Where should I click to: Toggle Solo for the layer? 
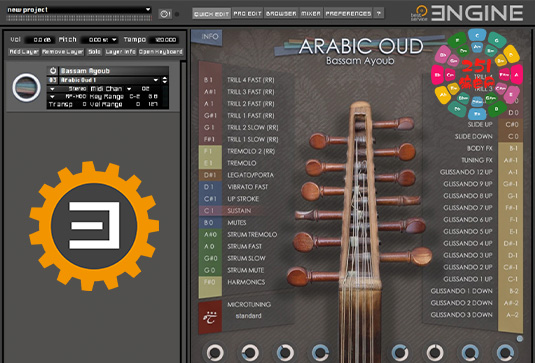click(x=95, y=52)
